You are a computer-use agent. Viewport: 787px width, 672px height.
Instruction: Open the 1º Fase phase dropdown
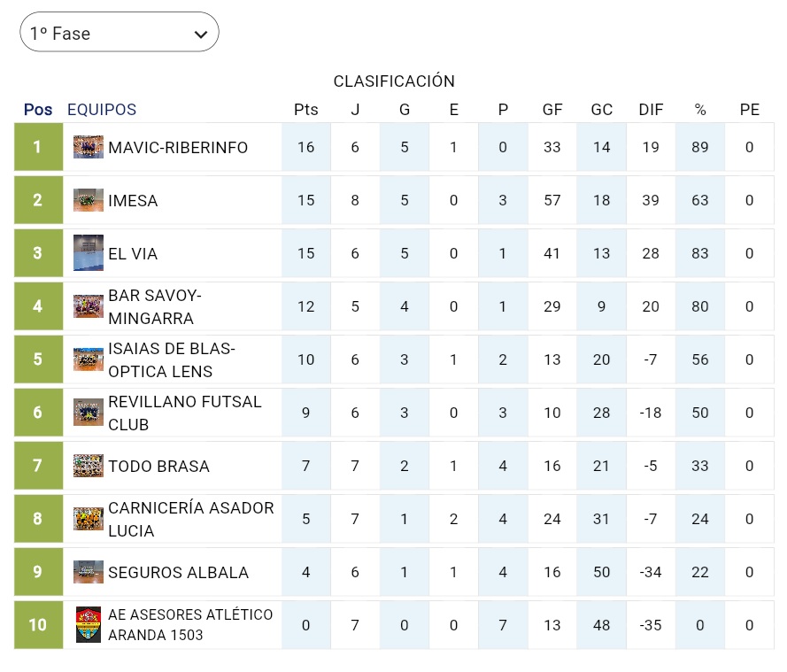(119, 33)
